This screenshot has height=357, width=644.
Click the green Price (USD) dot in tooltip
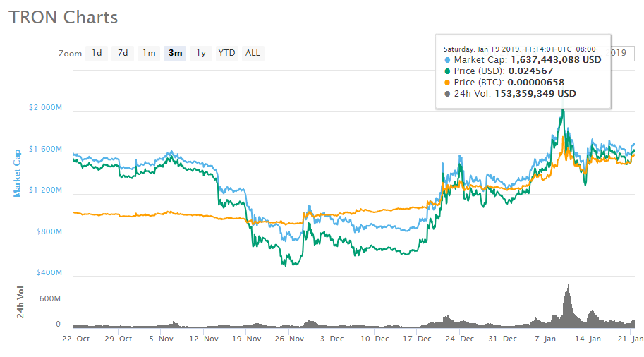(447, 71)
